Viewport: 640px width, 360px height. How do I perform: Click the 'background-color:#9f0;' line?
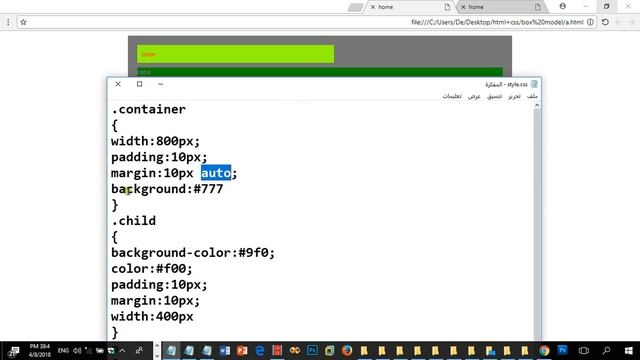point(193,253)
